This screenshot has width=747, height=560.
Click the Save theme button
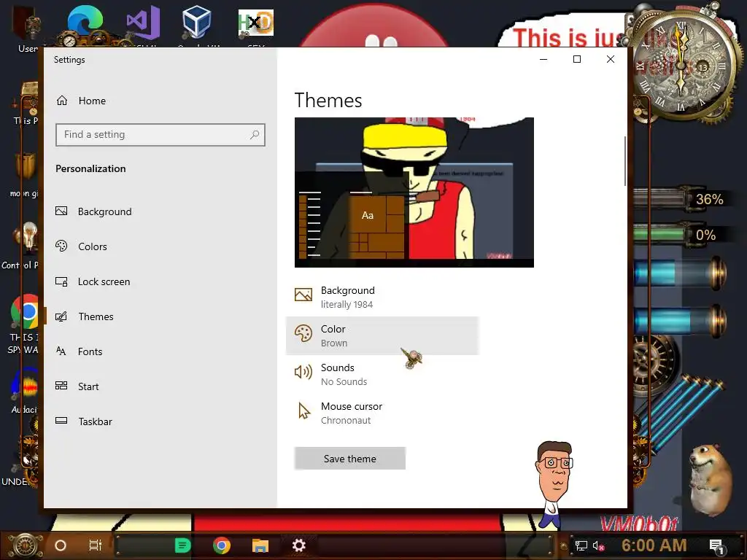(349, 459)
